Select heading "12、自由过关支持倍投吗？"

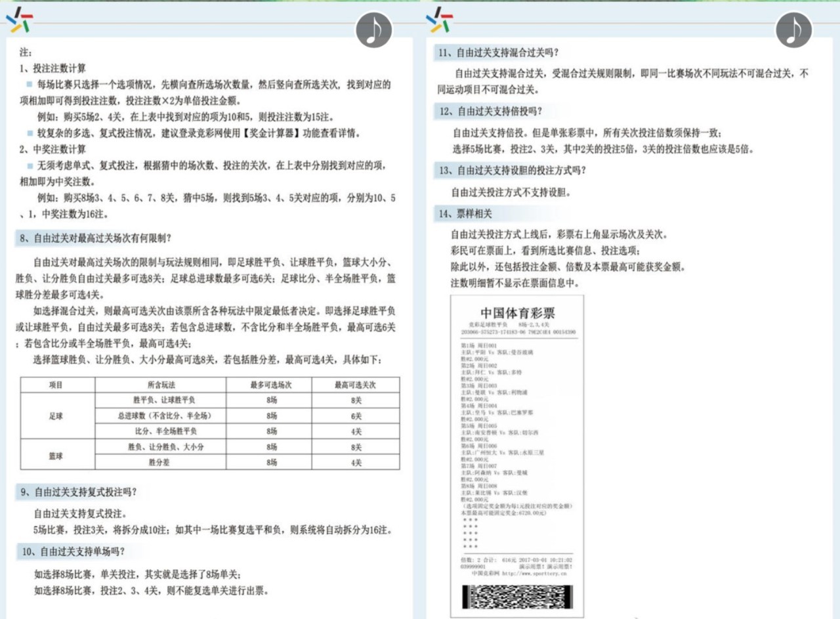pyautogui.click(x=491, y=111)
